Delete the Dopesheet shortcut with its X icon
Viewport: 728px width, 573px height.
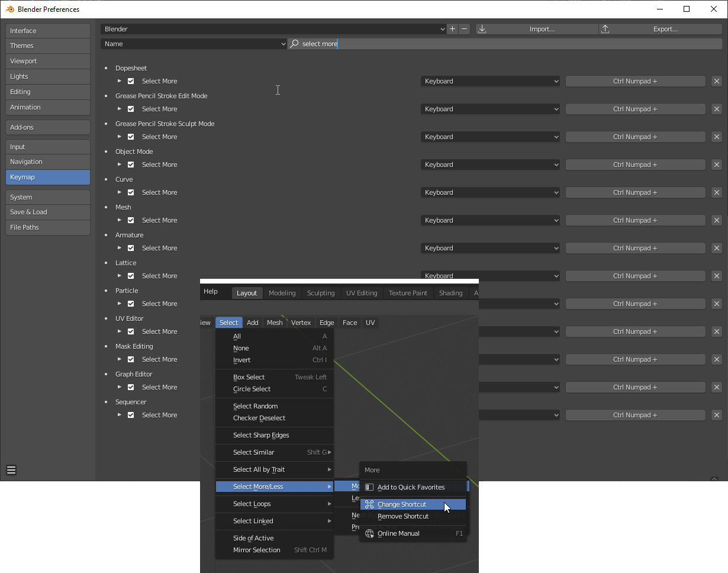pos(716,81)
